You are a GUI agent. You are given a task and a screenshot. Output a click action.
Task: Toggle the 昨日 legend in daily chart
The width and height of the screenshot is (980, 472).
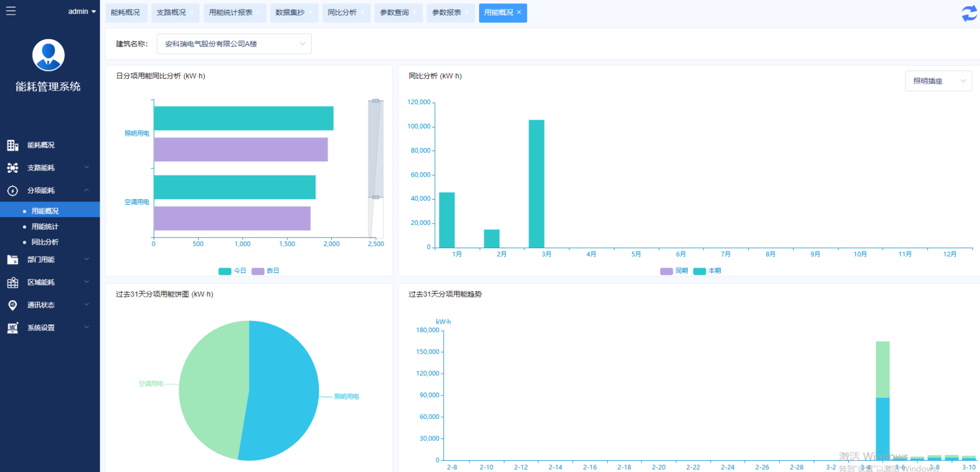tap(265, 271)
